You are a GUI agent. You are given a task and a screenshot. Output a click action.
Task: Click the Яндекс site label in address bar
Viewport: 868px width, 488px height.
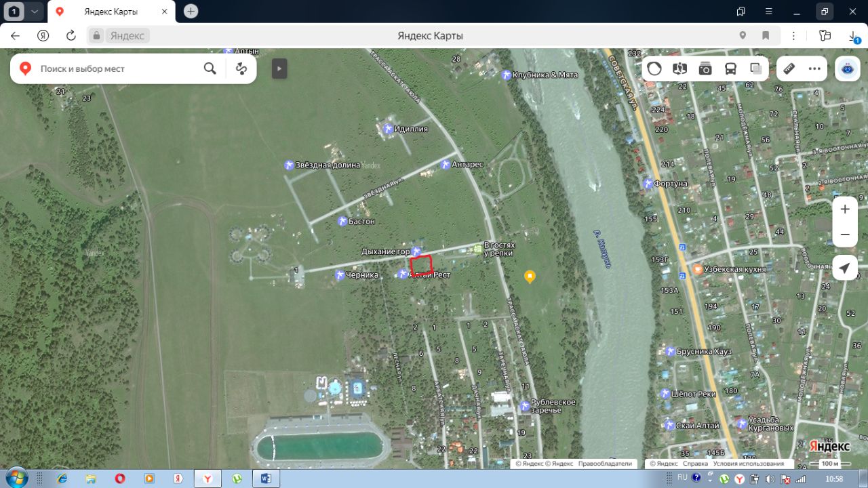coord(127,36)
